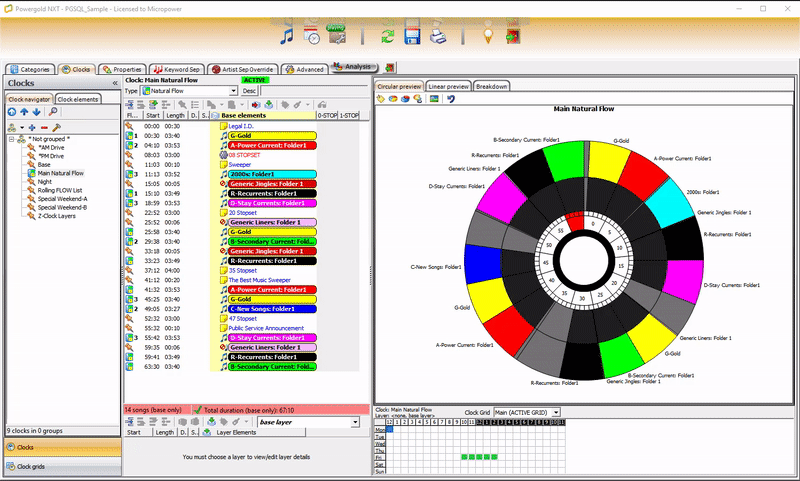Click the floppy disk save icon
This screenshot has height=481, width=800.
click(x=411, y=36)
